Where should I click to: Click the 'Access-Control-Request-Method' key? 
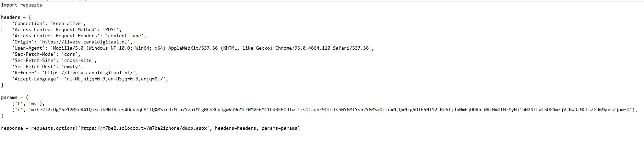(55, 30)
